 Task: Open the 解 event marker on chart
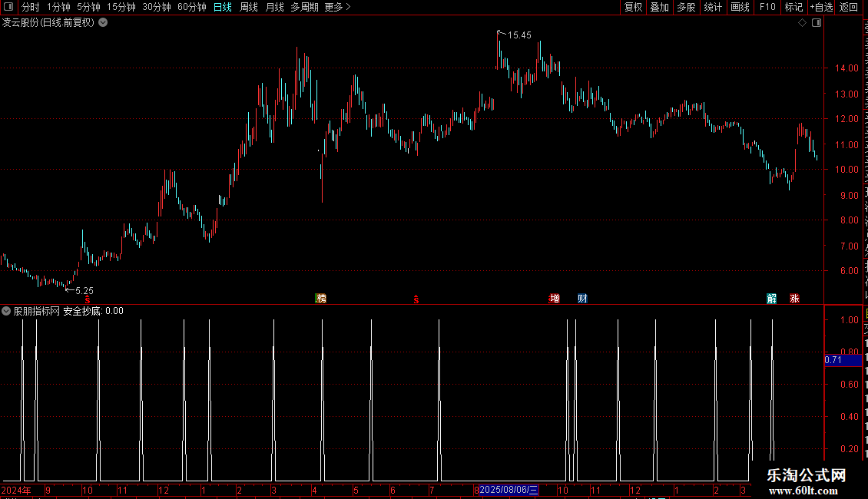click(x=772, y=299)
